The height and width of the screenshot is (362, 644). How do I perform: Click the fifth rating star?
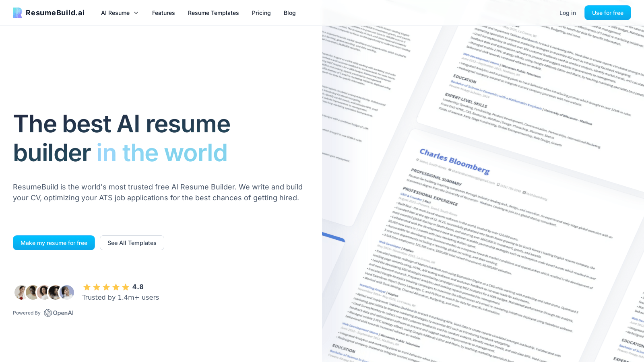coord(126,287)
